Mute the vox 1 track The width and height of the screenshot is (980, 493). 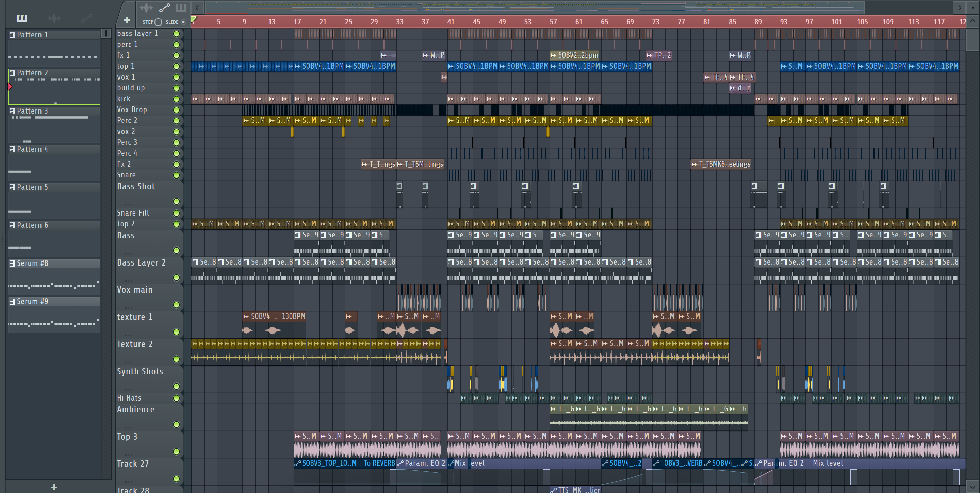pos(176,77)
